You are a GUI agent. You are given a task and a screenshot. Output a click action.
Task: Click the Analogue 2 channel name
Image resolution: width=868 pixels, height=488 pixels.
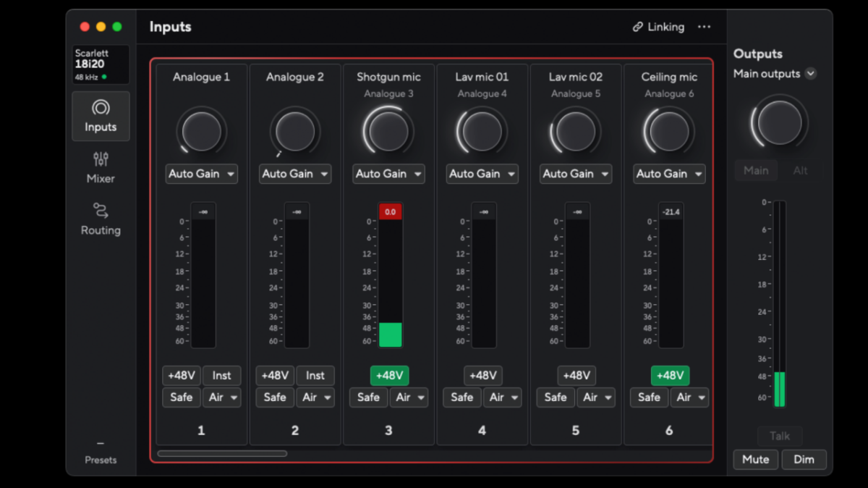pos(295,77)
